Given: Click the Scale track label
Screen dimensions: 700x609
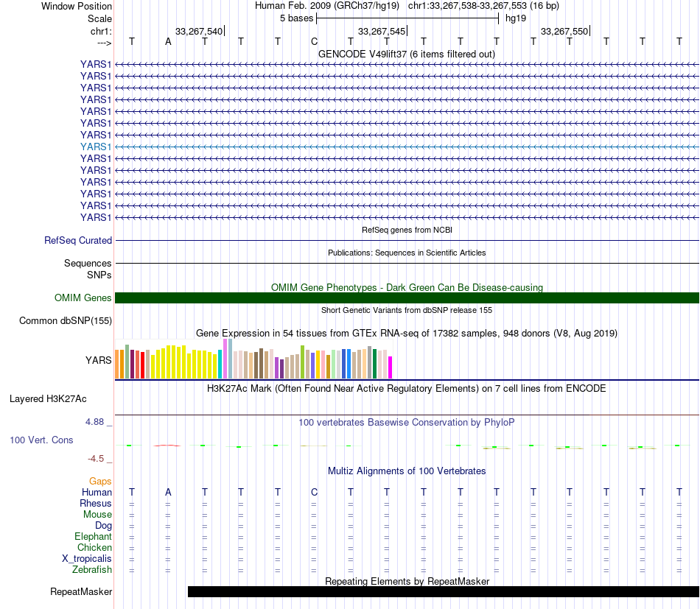Looking at the screenshot, I should (99, 18).
